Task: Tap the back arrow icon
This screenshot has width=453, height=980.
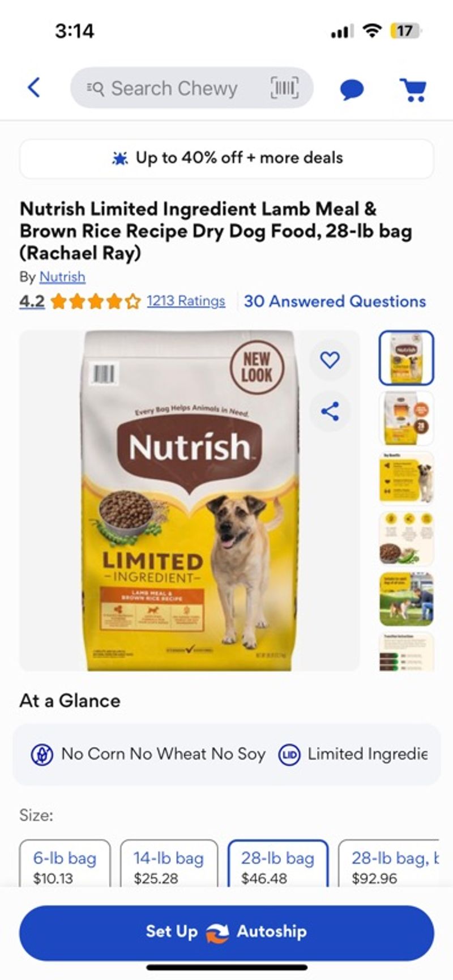Action: pyautogui.click(x=34, y=88)
